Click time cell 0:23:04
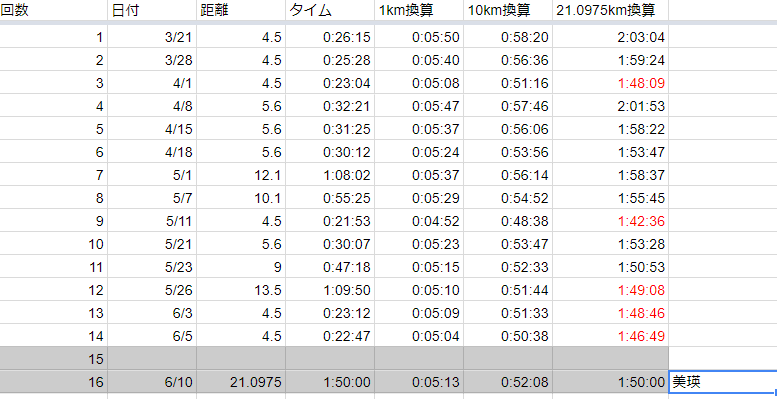 coord(330,83)
